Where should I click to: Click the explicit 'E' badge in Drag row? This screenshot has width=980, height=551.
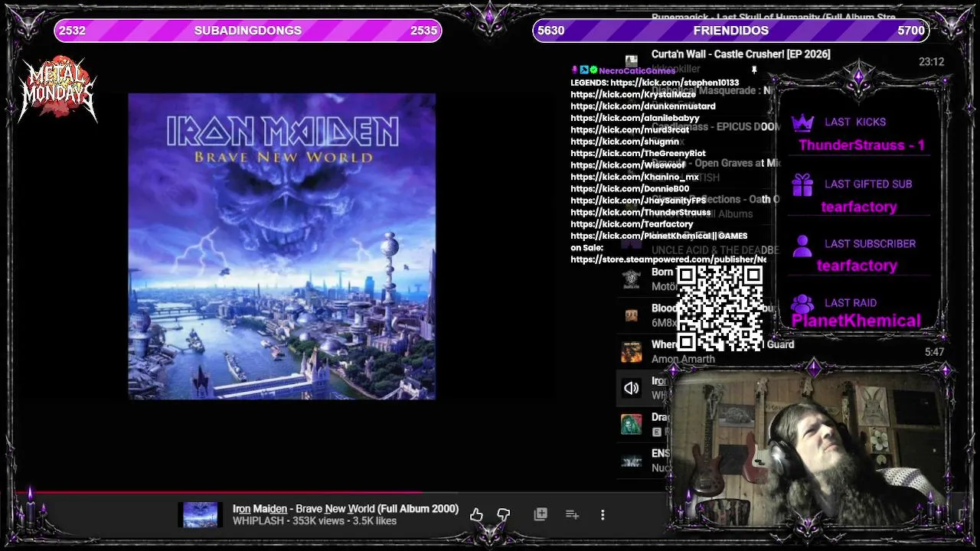pos(656,432)
